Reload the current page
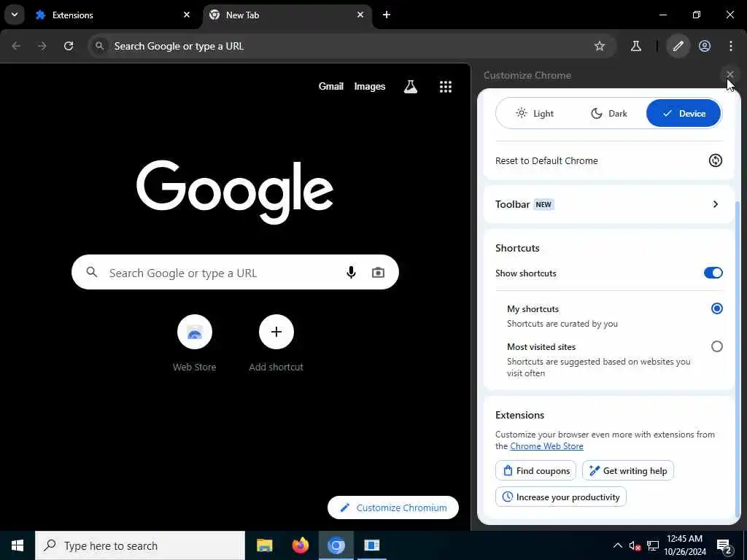The height and width of the screenshot is (560, 747). (69, 46)
